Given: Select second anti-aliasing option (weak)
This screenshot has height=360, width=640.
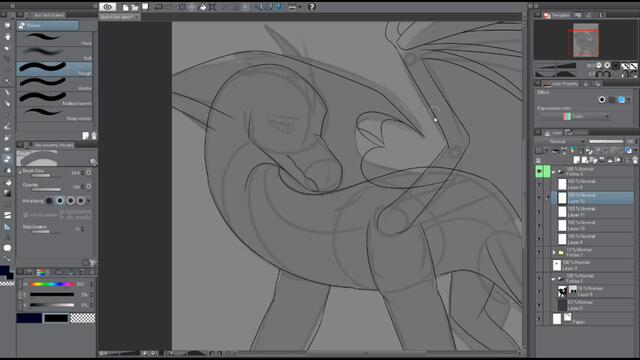Looking at the screenshot, I should point(60,200).
